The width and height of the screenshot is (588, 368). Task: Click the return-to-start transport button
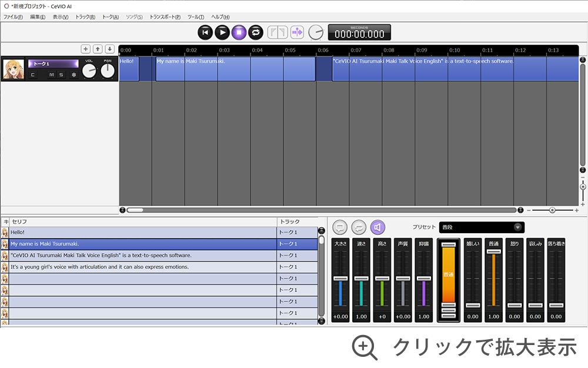point(205,32)
